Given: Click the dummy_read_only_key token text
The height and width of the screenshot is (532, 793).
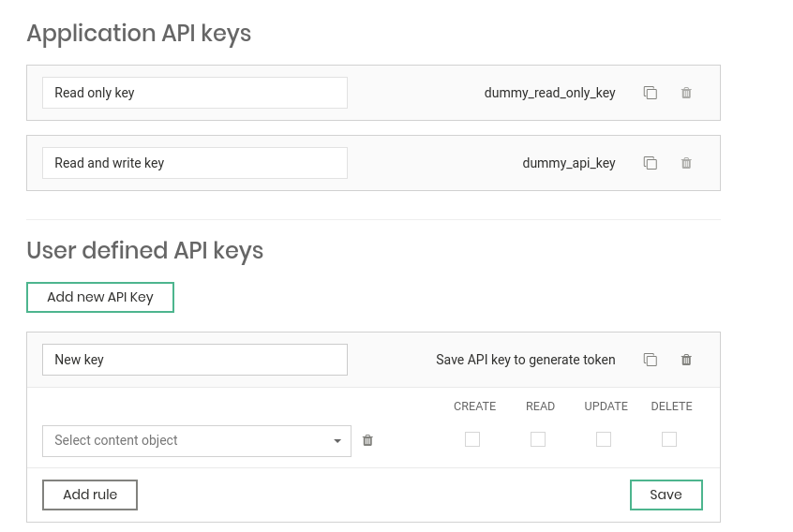Looking at the screenshot, I should (x=549, y=93).
